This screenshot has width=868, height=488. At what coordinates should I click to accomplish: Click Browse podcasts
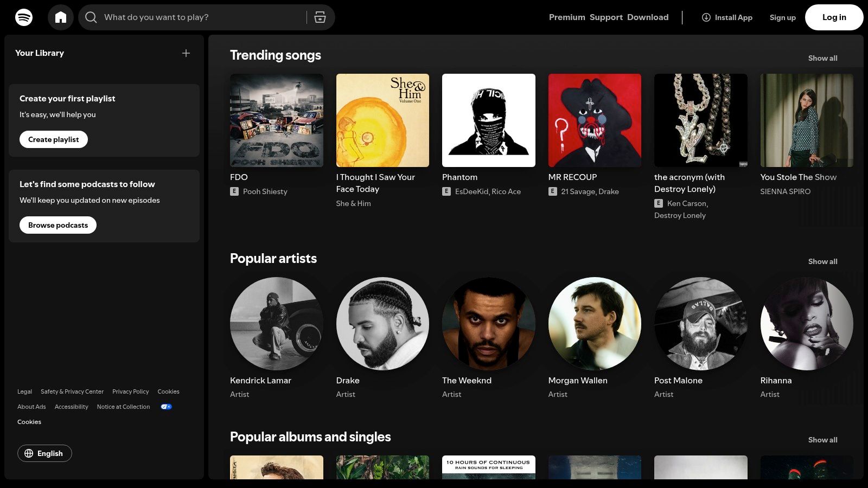point(58,224)
